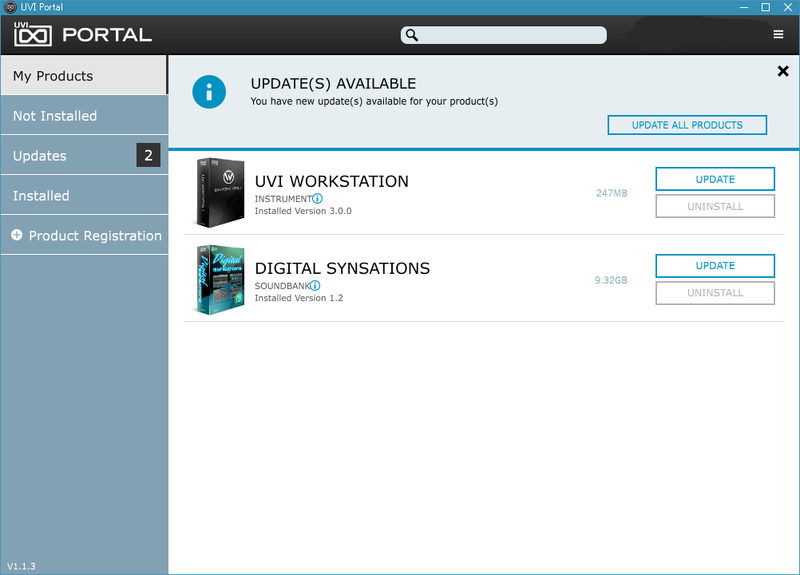
Task: Click the UVI Portal logo
Action: [83, 34]
